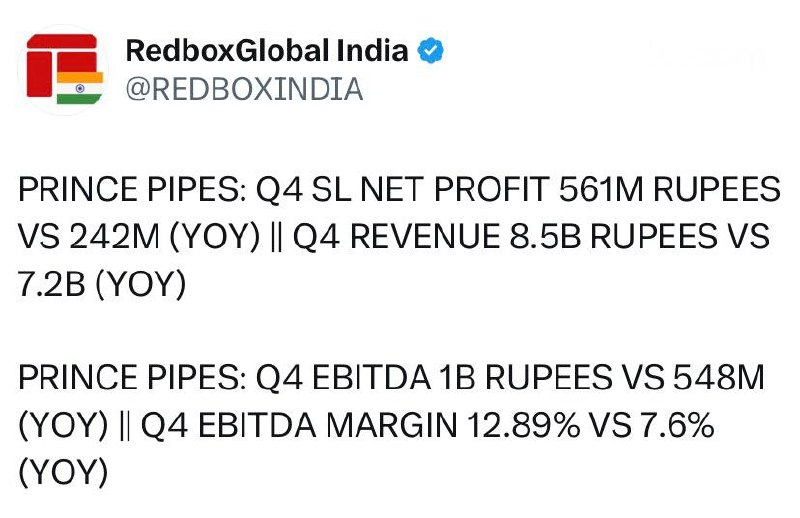Click the red box logo graphic
The image size is (800, 518).
62,65
